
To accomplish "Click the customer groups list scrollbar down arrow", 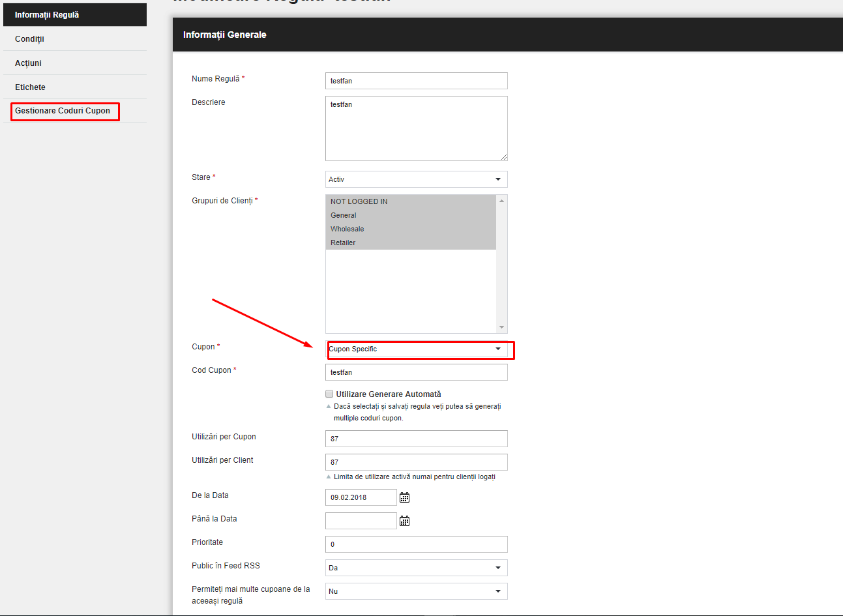I will (x=501, y=327).
